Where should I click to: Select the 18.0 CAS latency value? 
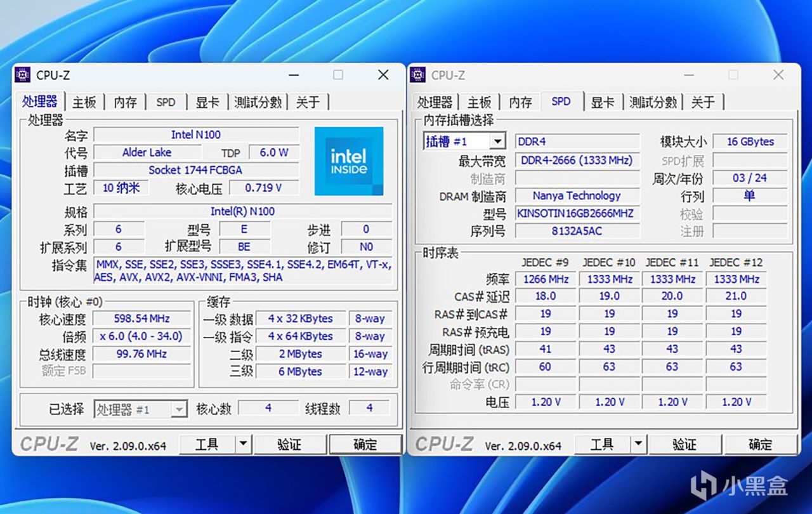pyautogui.click(x=546, y=296)
